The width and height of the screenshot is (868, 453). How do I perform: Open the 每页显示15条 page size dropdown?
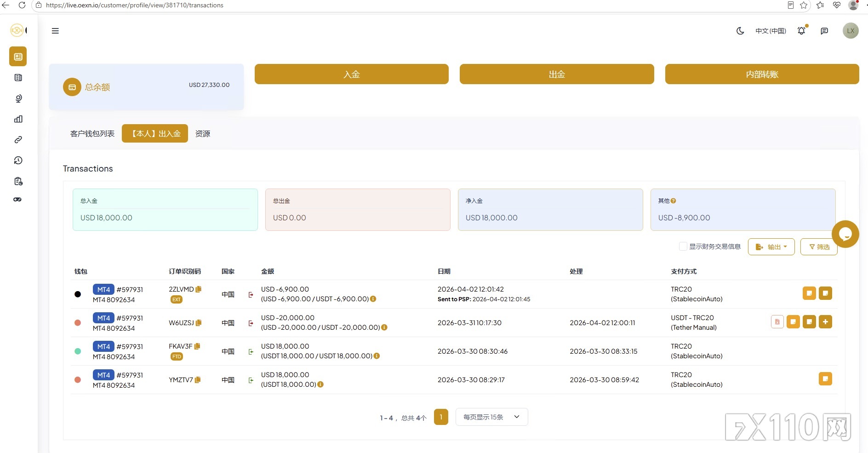[491, 417]
